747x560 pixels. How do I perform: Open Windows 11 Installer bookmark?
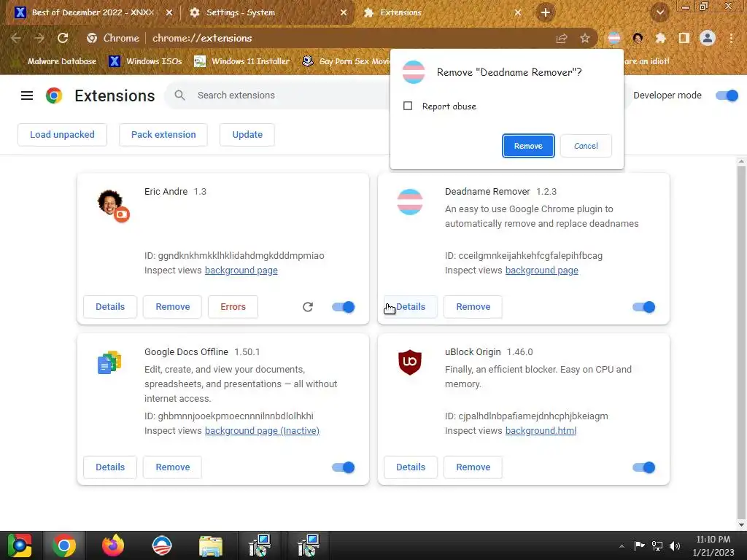pyautogui.click(x=242, y=61)
